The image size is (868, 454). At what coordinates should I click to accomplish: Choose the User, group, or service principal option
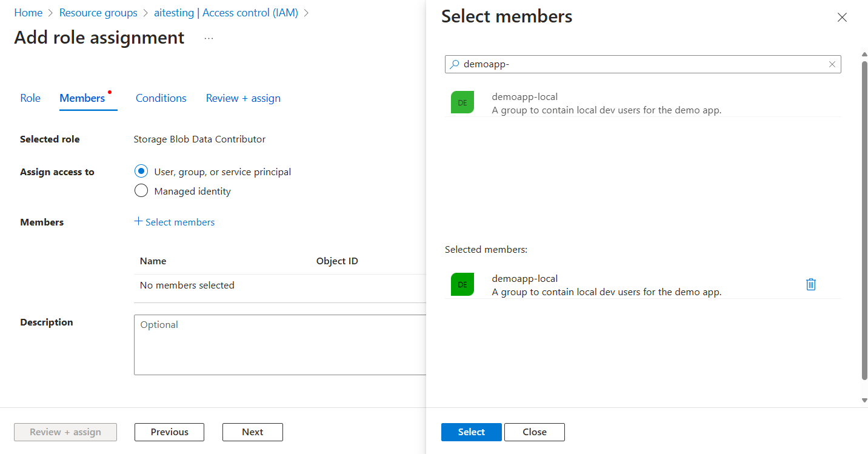[x=141, y=171]
